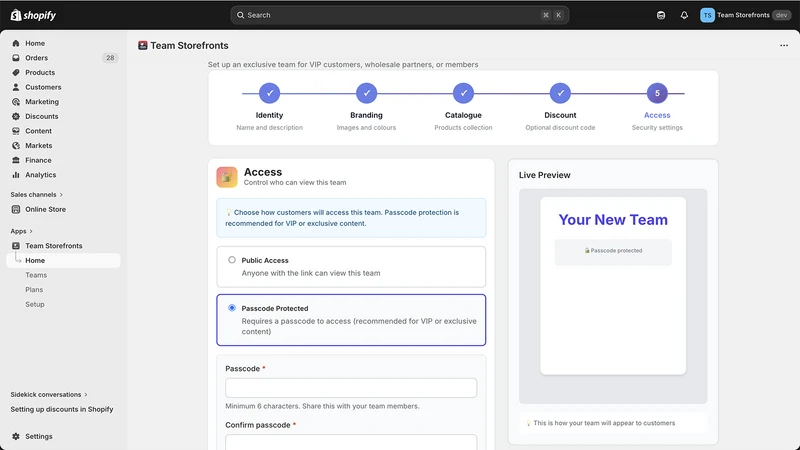Click the Sidekick assistant icon in top bar
Viewport: 800px width, 450px height.
tap(661, 15)
